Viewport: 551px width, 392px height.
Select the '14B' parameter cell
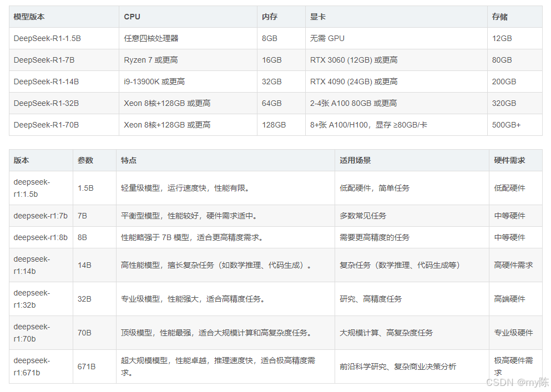(x=94, y=265)
